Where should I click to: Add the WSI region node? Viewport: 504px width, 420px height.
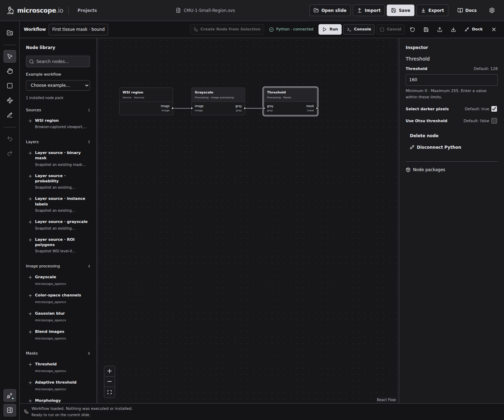pyautogui.click(x=58, y=123)
